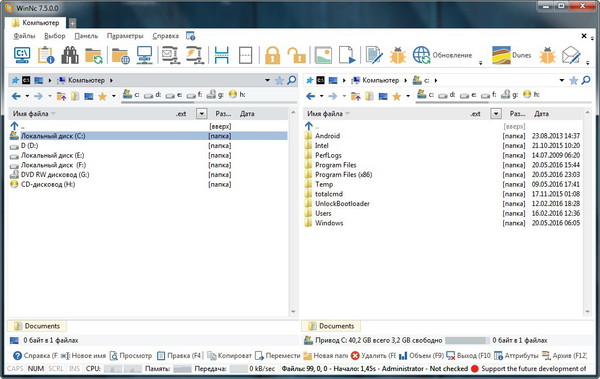Click the network computer connection icon
This screenshot has width=600, height=379.
[145, 55]
